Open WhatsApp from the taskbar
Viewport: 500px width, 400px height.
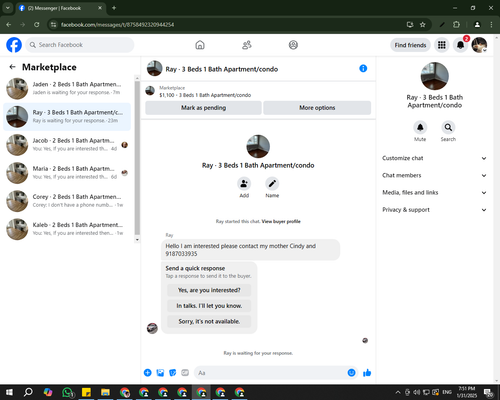click(x=68, y=392)
